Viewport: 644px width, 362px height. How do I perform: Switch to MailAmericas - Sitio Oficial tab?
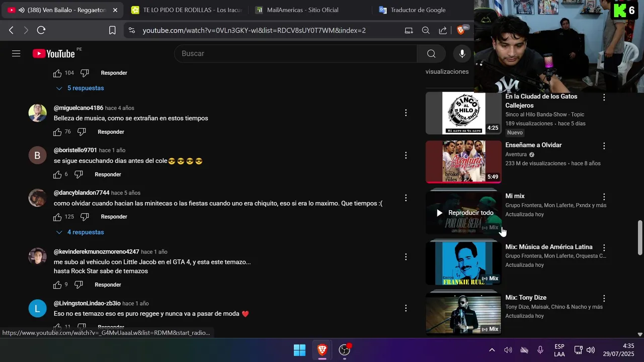(x=310, y=10)
